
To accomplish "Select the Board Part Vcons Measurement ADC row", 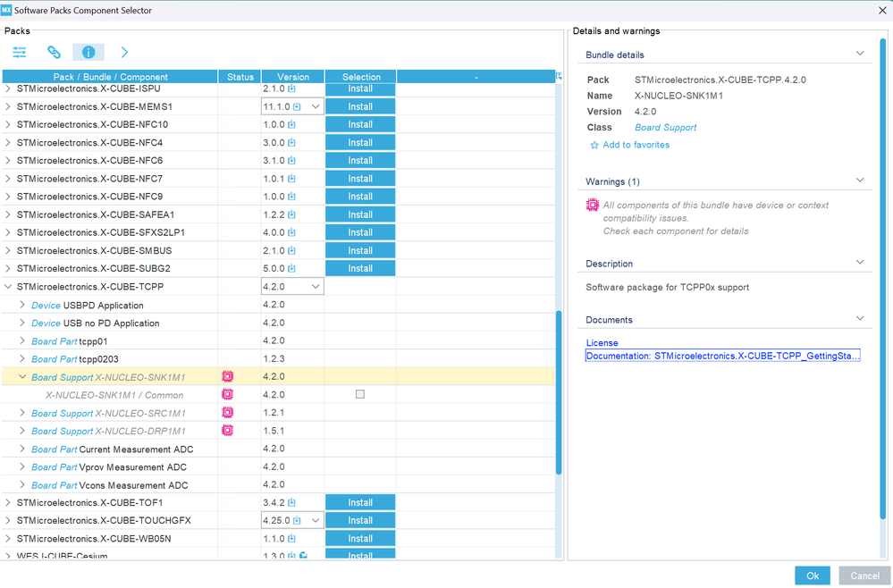I will pyautogui.click(x=279, y=485).
